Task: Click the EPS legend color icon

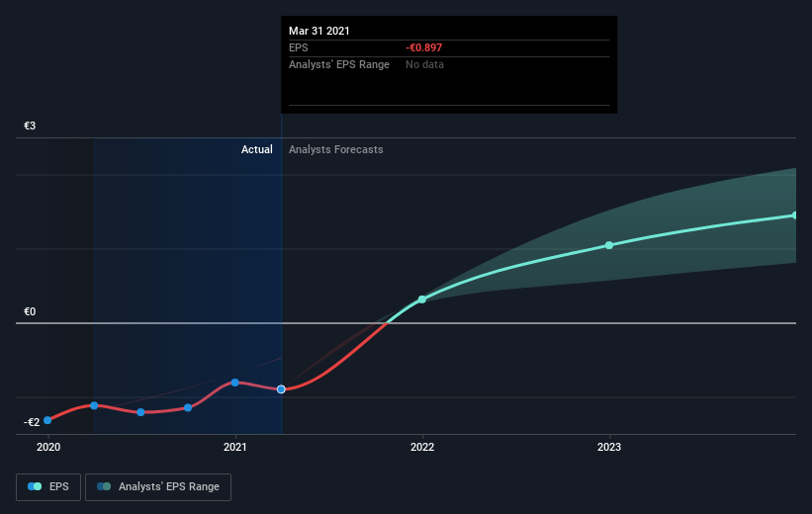Action: (35, 486)
